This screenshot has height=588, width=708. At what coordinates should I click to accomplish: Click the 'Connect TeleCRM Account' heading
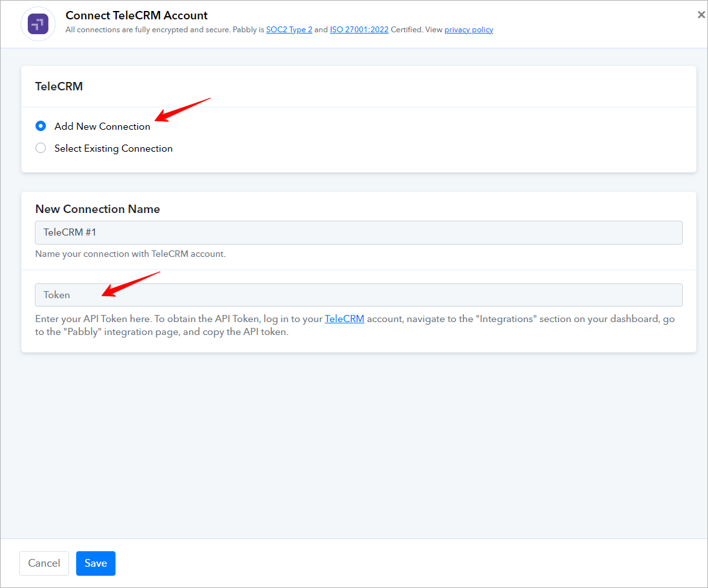(136, 15)
